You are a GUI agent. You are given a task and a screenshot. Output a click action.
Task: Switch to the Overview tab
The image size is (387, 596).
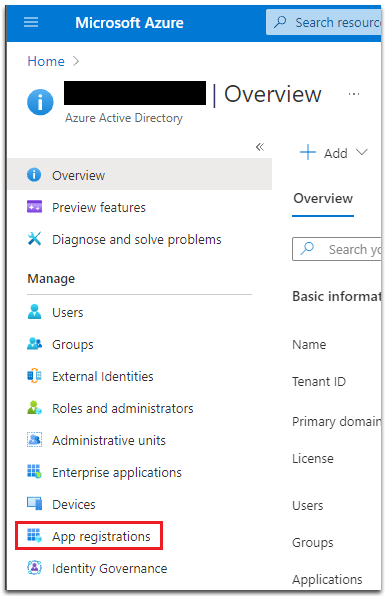(323, 199)
